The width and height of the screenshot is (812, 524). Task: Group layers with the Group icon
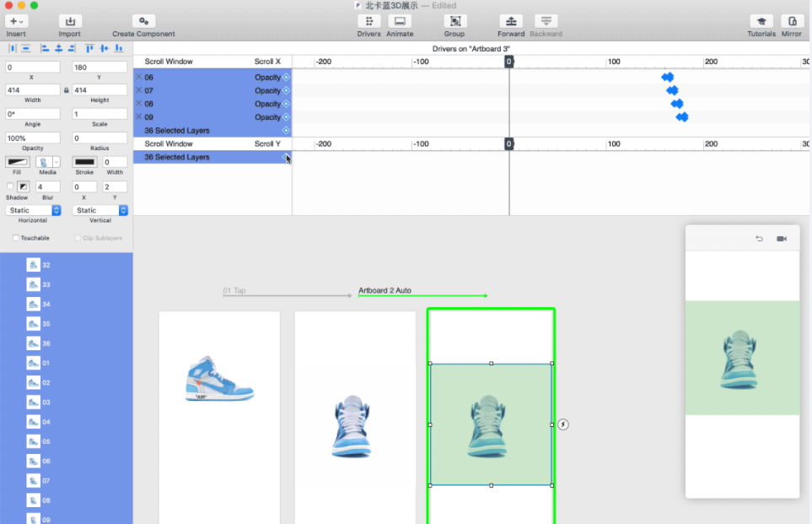[454, 21]
